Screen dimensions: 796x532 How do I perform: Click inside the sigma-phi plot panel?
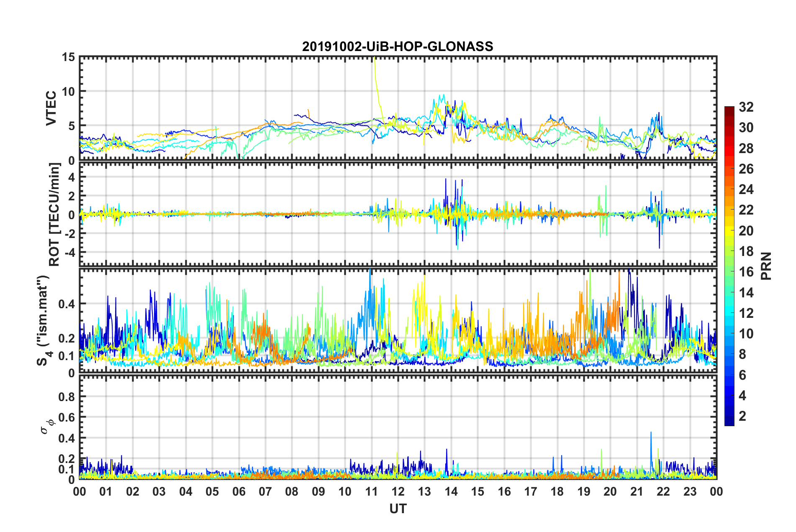tap(398, 427)
